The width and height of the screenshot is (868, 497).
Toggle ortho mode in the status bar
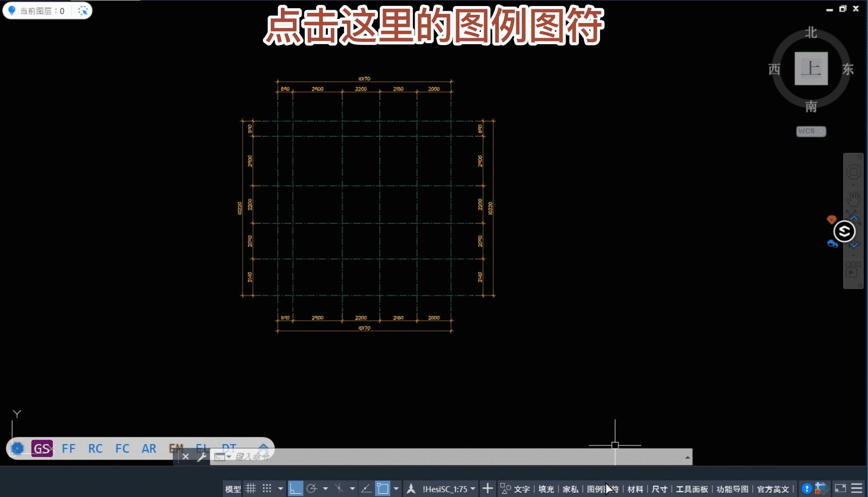[296, 488]
